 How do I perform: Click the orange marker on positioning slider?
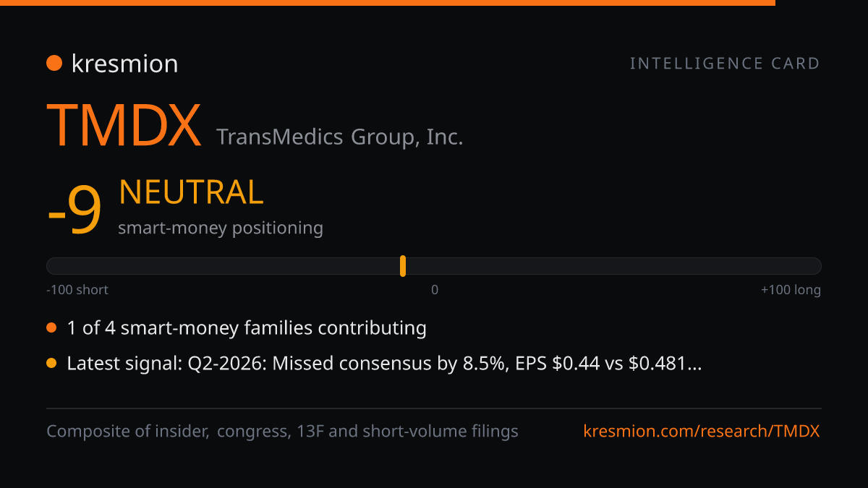[403, 266]
